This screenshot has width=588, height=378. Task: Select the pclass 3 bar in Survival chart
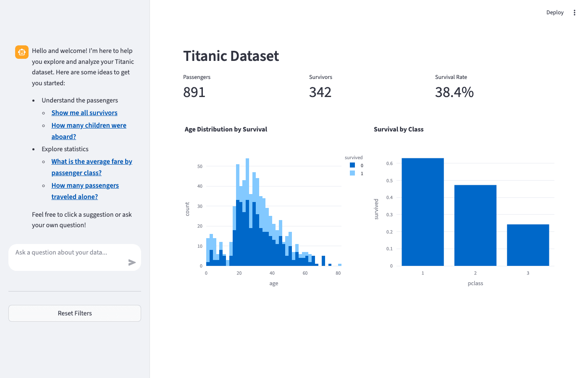(x=528, y=245)
